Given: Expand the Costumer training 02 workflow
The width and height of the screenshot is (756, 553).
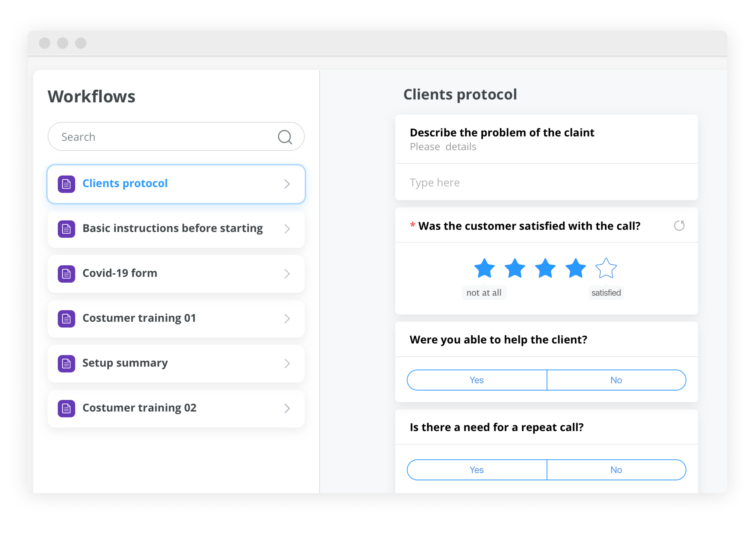Looking at the screenshot, I should point(287,408).
